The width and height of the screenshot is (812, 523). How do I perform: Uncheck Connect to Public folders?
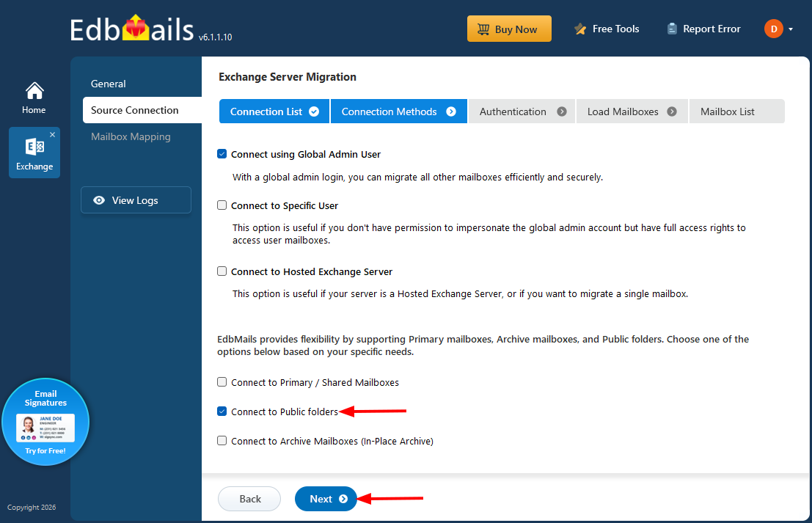pyautogui.click(x=222, y=412)
